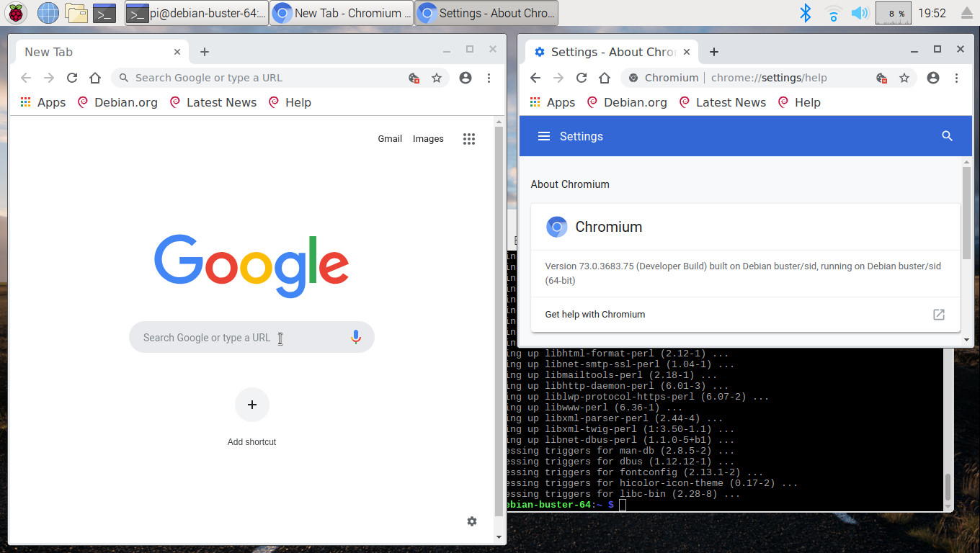
Task: Go forward in the Settings window
Action: point(558,78)
